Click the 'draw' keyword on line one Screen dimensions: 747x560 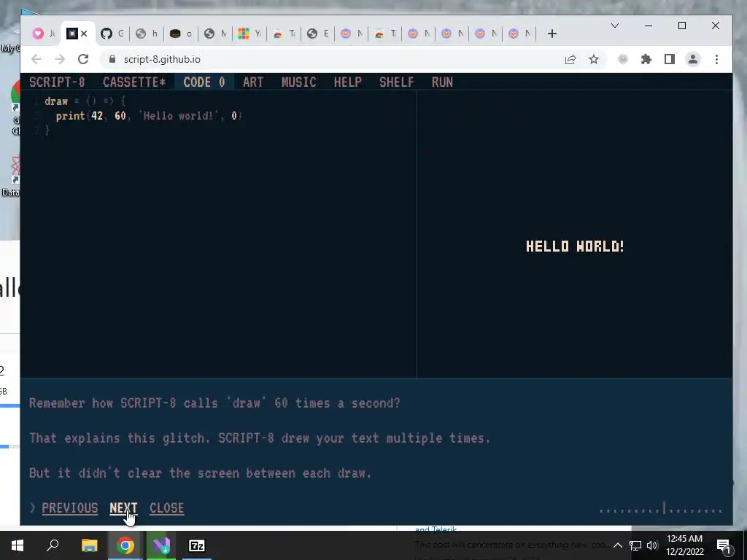point(56,101)
